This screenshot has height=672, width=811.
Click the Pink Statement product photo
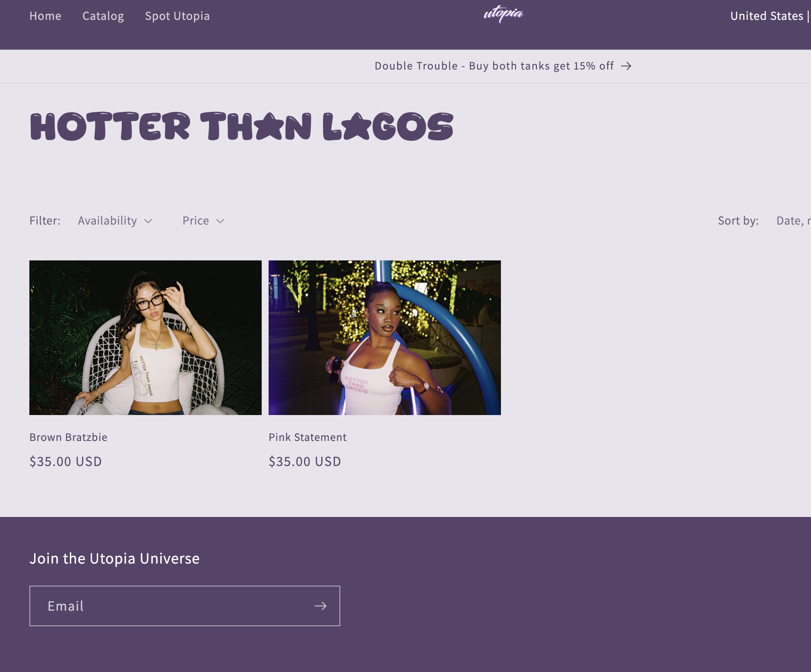pos(385,338)
